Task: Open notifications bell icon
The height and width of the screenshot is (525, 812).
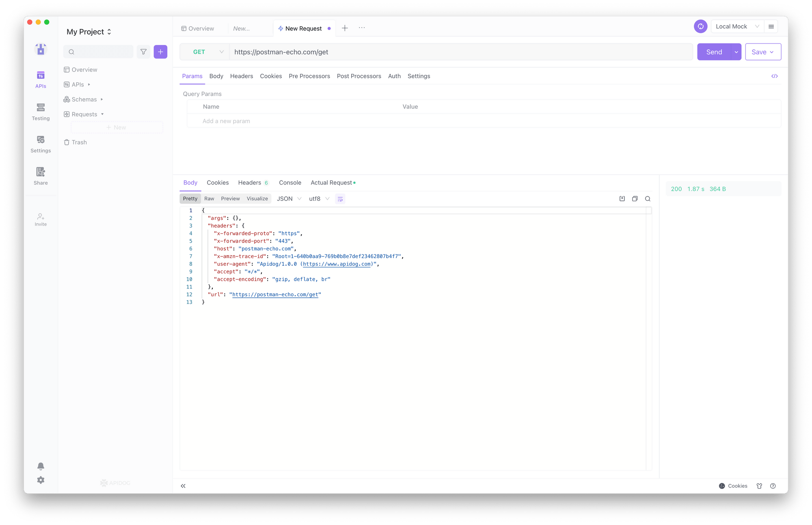Action: click(x=41, y=466)
